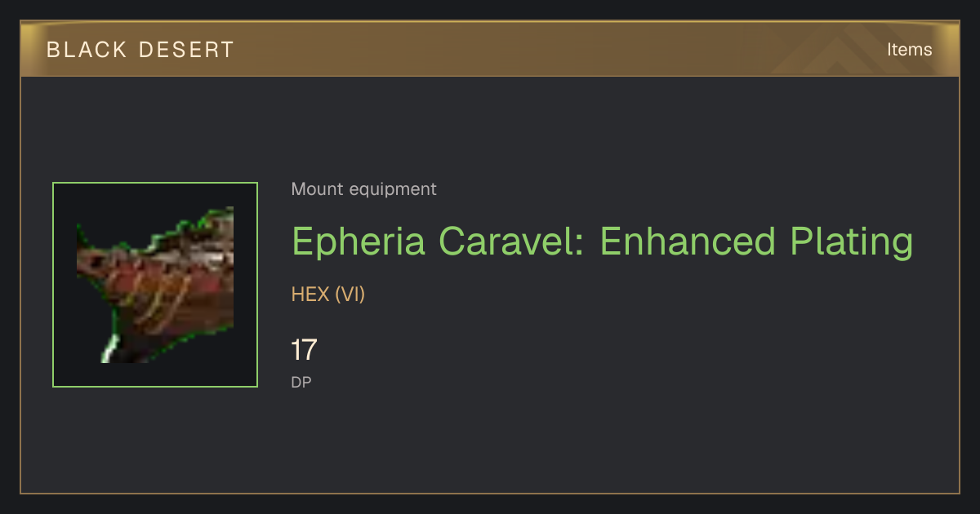Select the HEX enhancement level label
This screenshot has width=980, height=514.
(x=310, y=295)
